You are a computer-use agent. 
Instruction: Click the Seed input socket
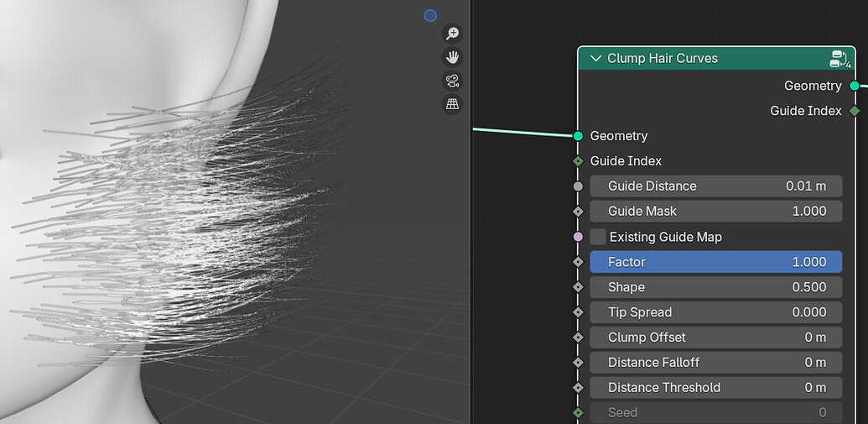coord(579,412)
